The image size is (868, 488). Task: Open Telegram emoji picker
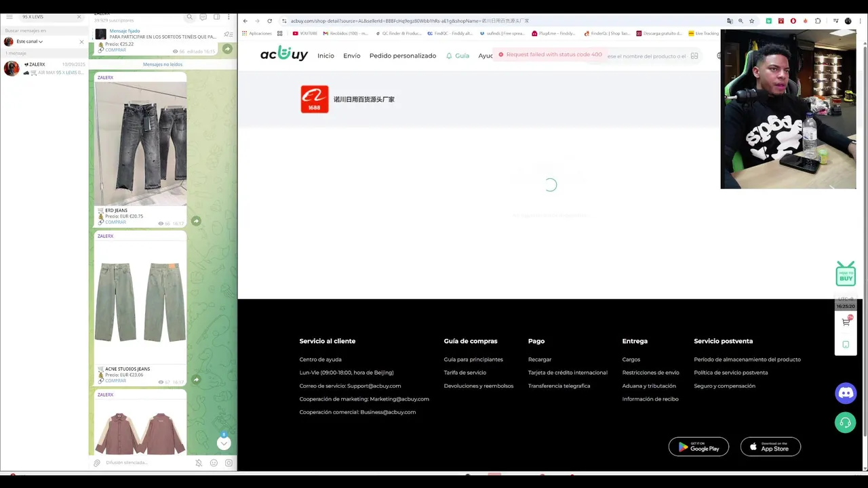click(x=214, y=463)
